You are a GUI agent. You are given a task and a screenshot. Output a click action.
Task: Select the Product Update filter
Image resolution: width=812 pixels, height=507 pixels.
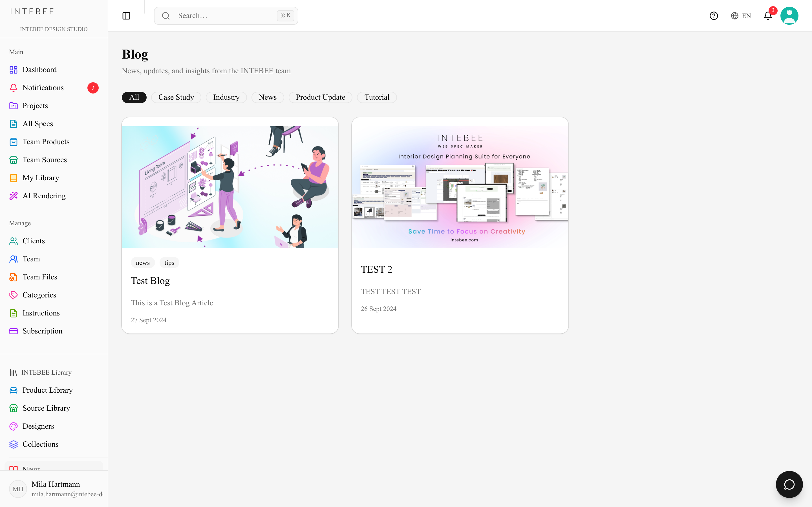click(321, 97)
